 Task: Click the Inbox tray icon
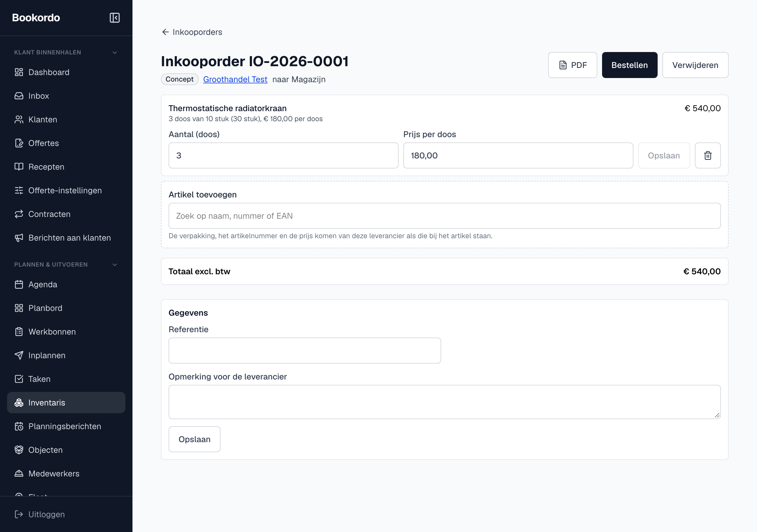pos(19,96)
